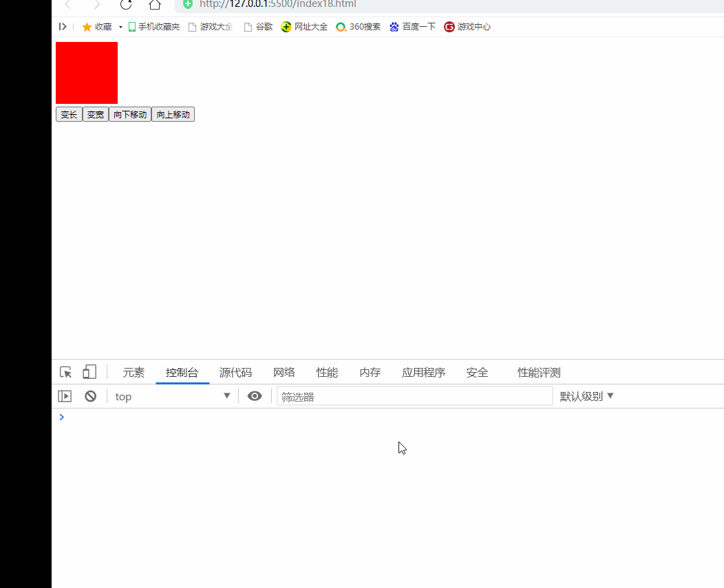
Task: Open 百度一下 bookmark
Action: point(412,27)
